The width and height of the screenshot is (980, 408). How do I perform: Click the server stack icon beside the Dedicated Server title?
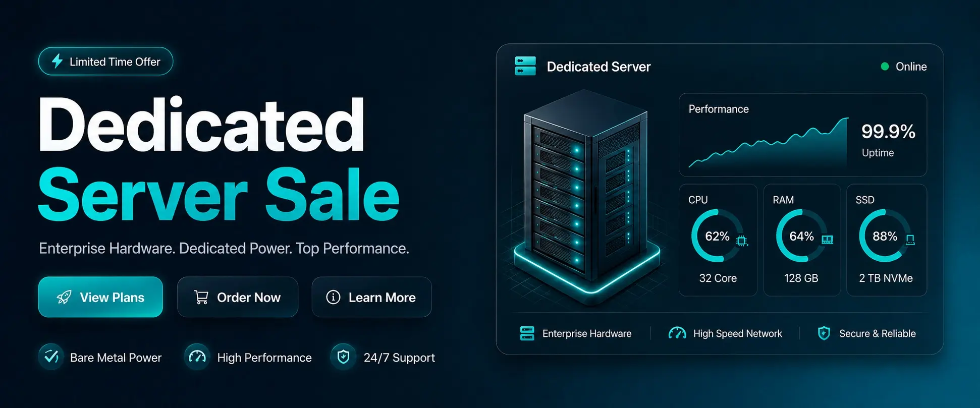click(x=525, y=66)
